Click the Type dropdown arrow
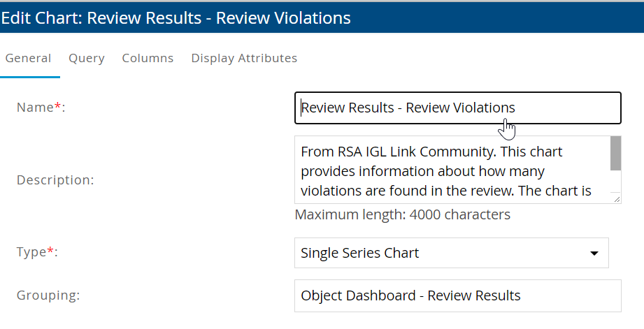The width and height of the screenshot is (644, 329). pos(594,253)
